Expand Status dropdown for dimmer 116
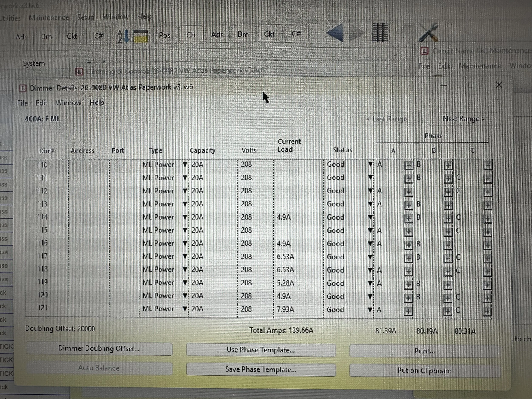Viewport: 532px width, 399px height. 370,244
